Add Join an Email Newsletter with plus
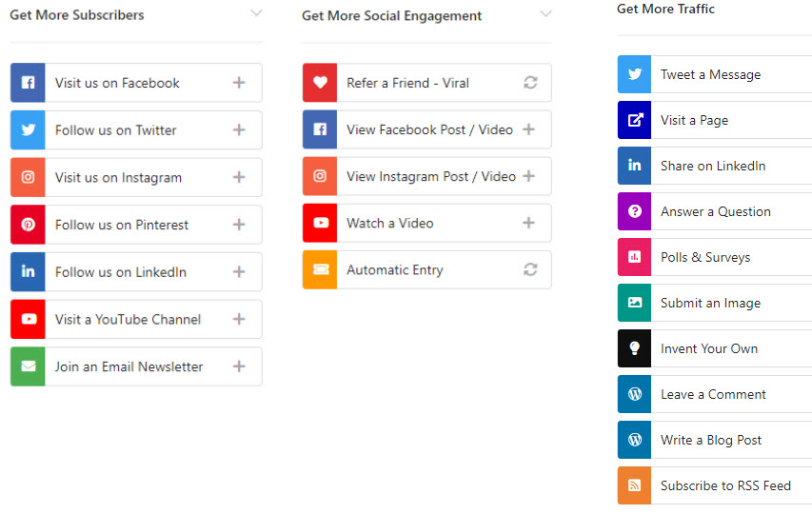 (x=239, y=366)
